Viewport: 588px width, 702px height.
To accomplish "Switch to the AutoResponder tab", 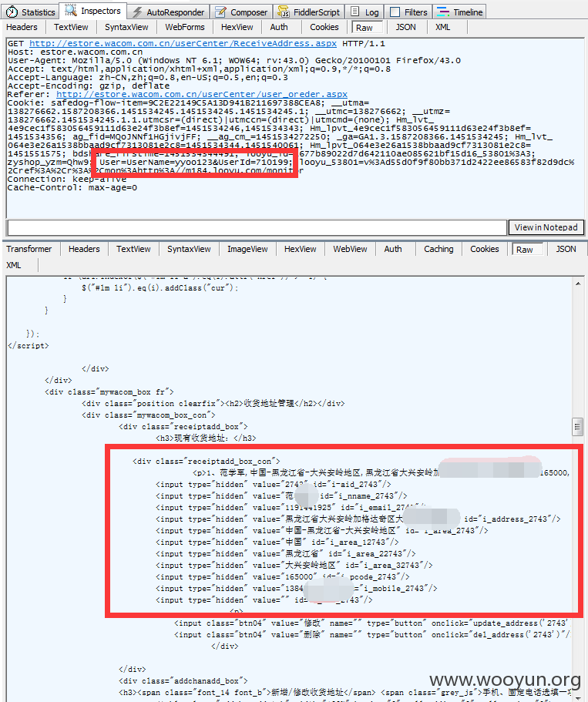I will [170, 12].
